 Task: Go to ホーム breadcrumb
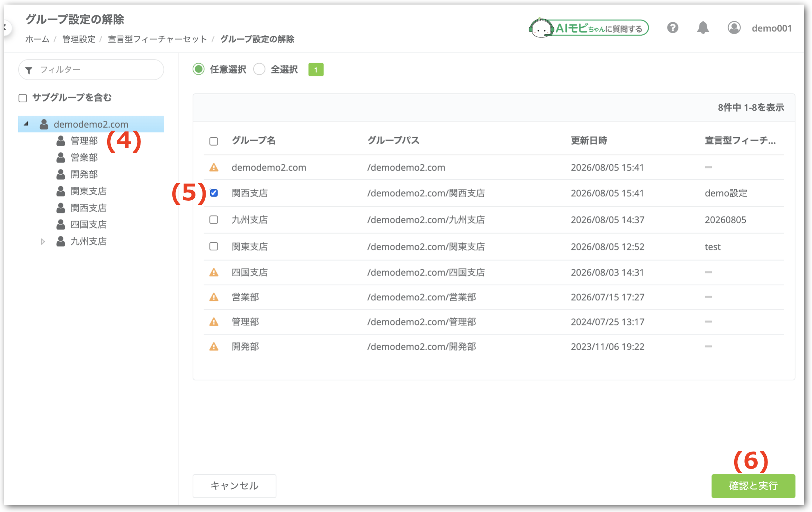37,39
